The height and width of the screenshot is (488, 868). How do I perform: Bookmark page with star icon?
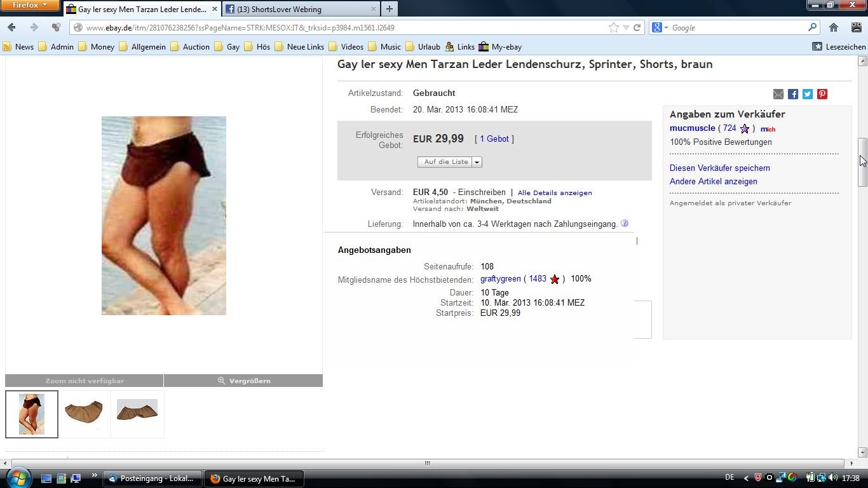click(613, 27)
